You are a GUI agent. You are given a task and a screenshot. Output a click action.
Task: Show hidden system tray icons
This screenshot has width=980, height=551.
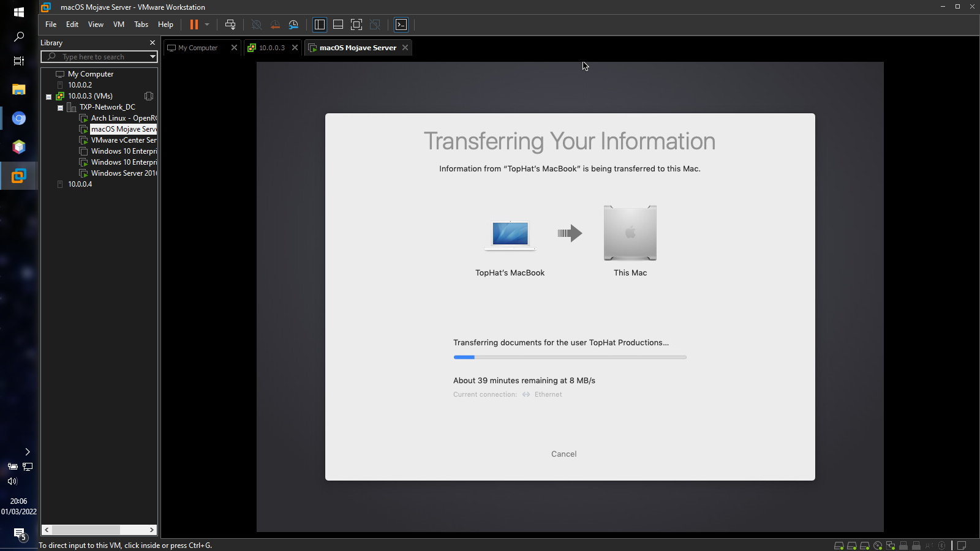[x=28, y=452]
